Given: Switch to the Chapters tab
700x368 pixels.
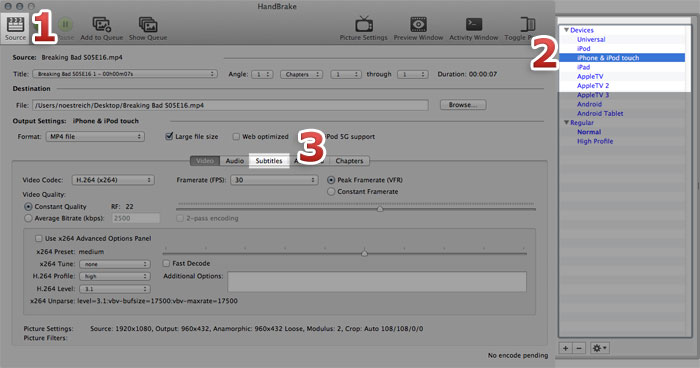Looking at the screenshot, I should click(x=349, y=161).
